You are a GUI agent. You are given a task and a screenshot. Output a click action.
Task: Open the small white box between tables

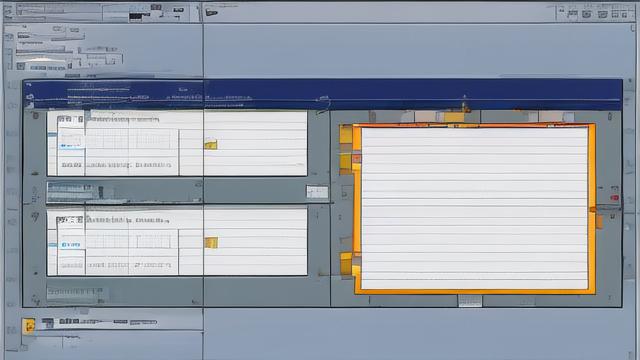pos(317,192)
